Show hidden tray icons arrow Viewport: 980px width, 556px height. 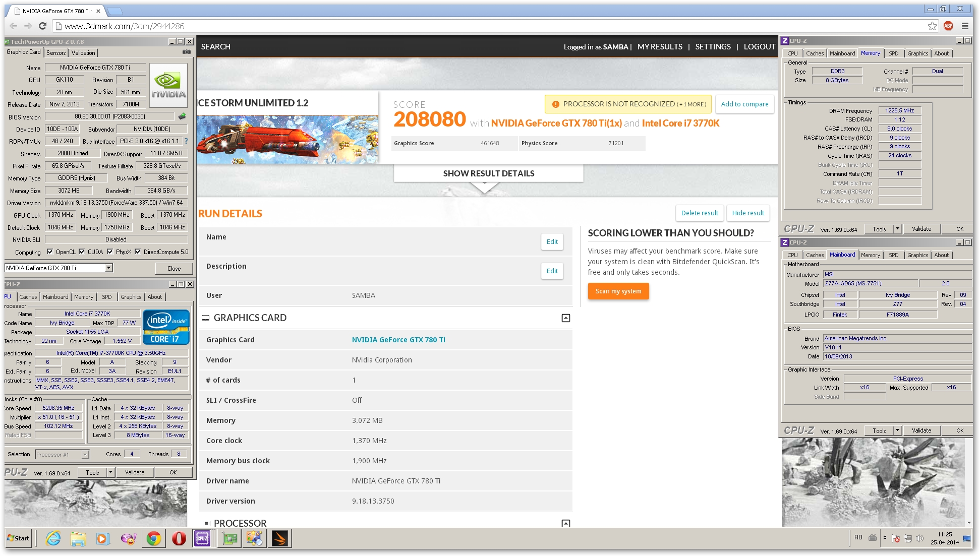click(885, 538)
